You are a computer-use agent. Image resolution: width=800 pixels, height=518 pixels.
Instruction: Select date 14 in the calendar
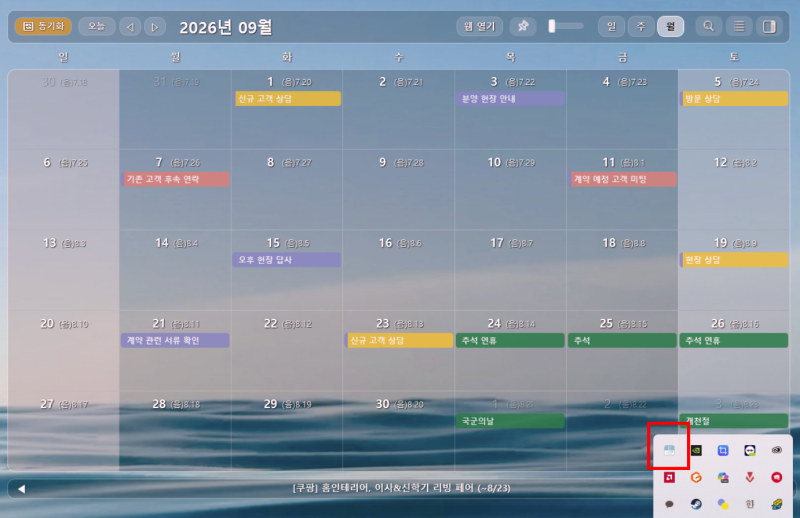pyautogui.click(x=162, y=243)
